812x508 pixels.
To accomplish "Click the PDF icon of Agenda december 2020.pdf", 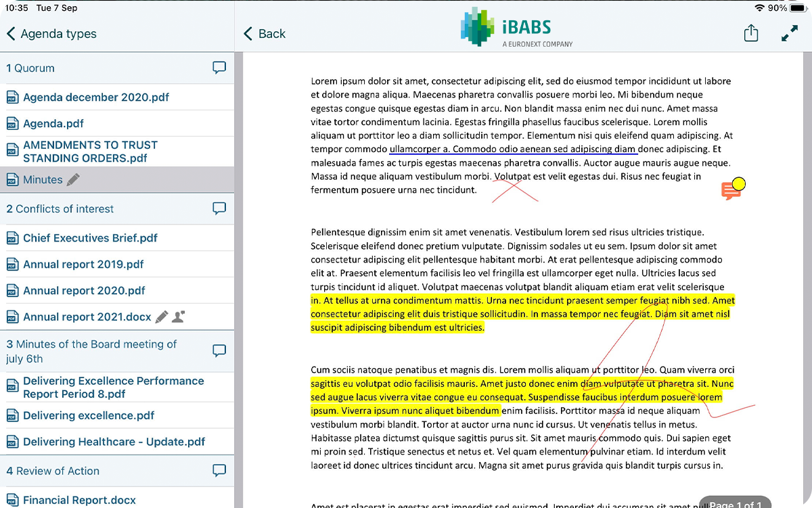I will (x=12, y=97).
